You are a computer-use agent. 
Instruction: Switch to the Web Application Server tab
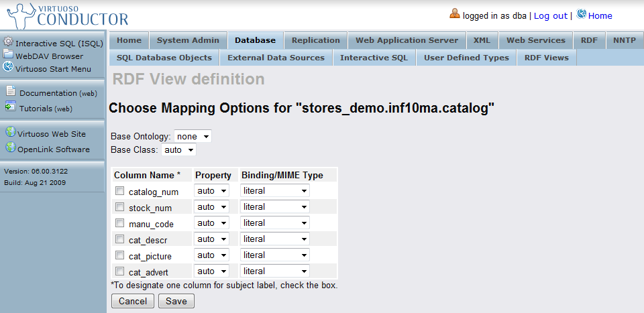pyautogui.click(x=407, y=40)
